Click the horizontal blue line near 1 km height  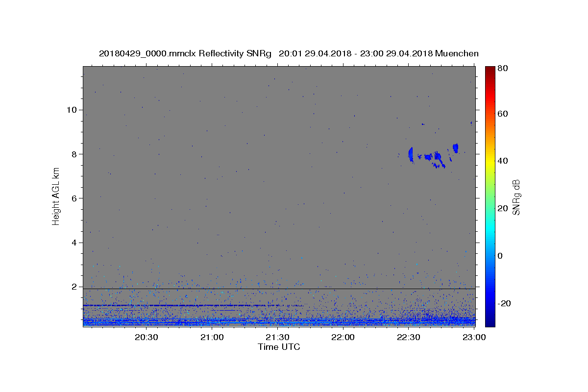(x=194, y=305)
